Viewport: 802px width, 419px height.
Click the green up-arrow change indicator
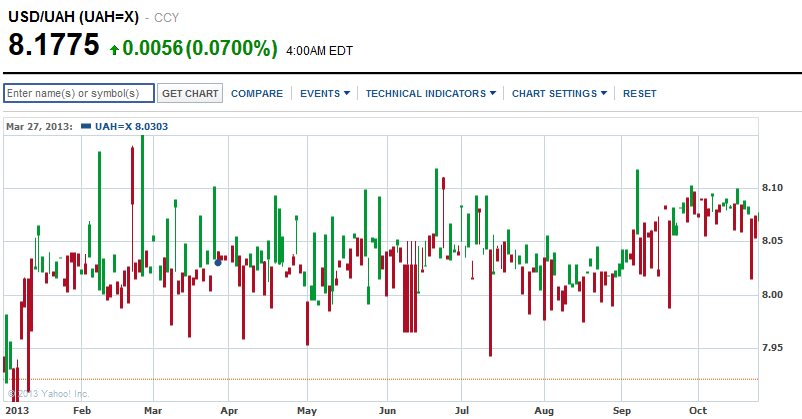click(114, 50)
